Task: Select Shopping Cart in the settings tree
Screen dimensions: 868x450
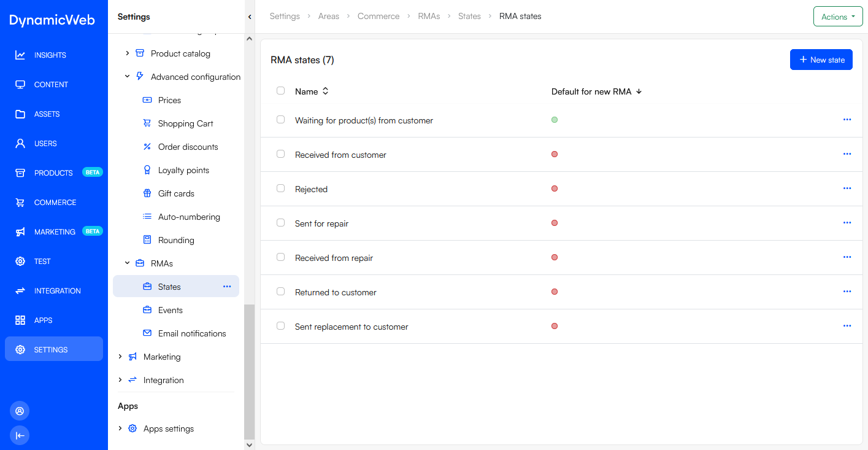Action: tap(186, 123)
